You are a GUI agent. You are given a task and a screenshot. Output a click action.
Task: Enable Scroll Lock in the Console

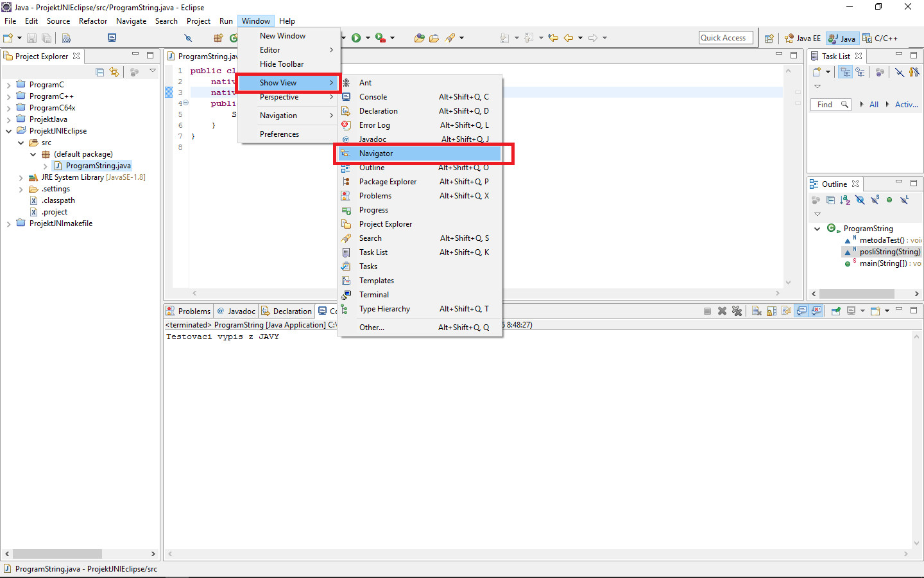(x=771, y=311)
